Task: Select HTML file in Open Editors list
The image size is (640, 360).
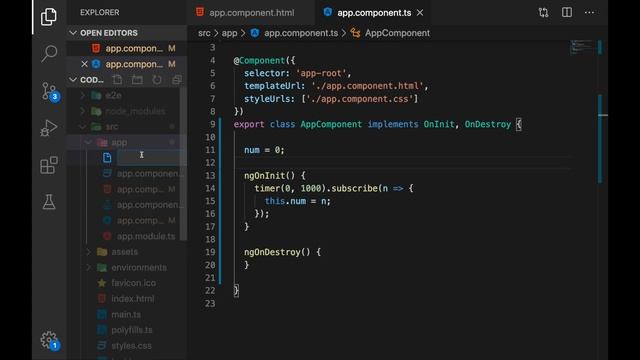Action: 127,49
